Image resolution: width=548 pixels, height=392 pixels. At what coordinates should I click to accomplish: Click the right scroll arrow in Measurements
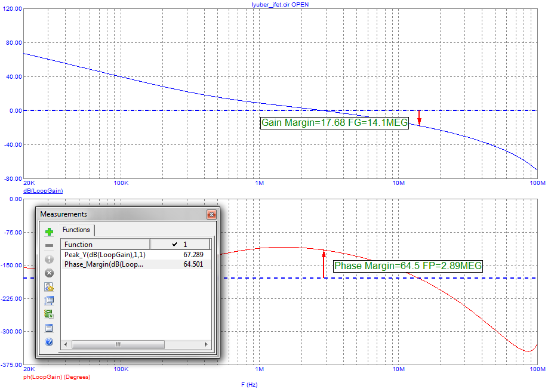[x=206, y=344]
